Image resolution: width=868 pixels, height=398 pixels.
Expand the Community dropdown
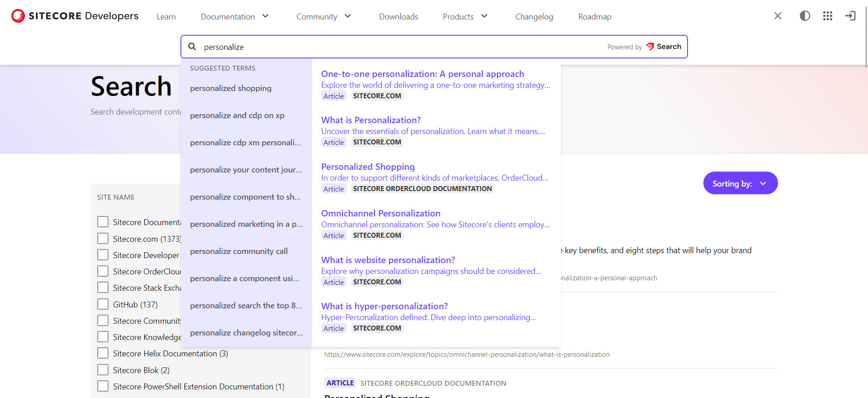pos(324,17)
